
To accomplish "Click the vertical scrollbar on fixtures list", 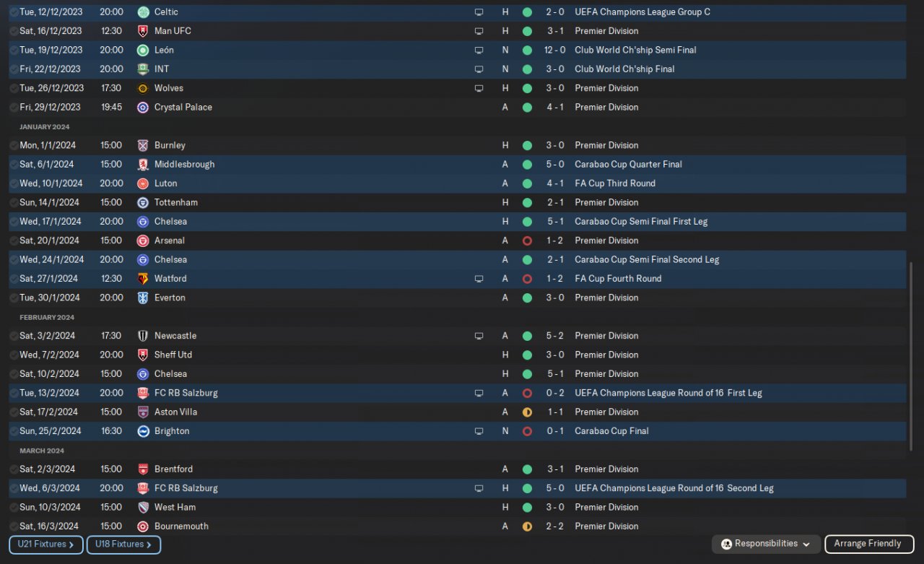I will [x=911, y=361].
